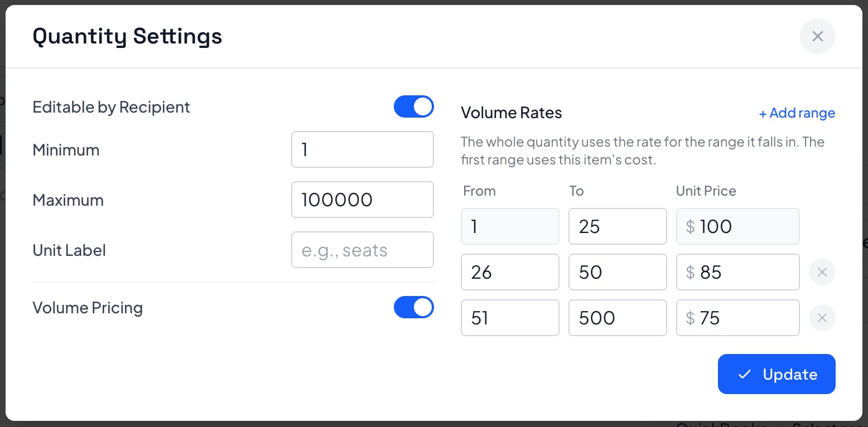
Task: Focus the Minimum quantity field
Action: tap(363, 149)
